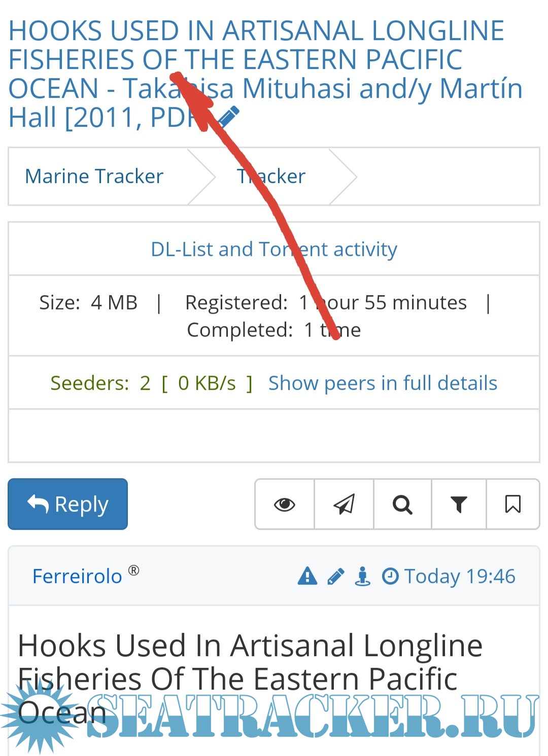Open topic search with the magnifier icon

402,505
